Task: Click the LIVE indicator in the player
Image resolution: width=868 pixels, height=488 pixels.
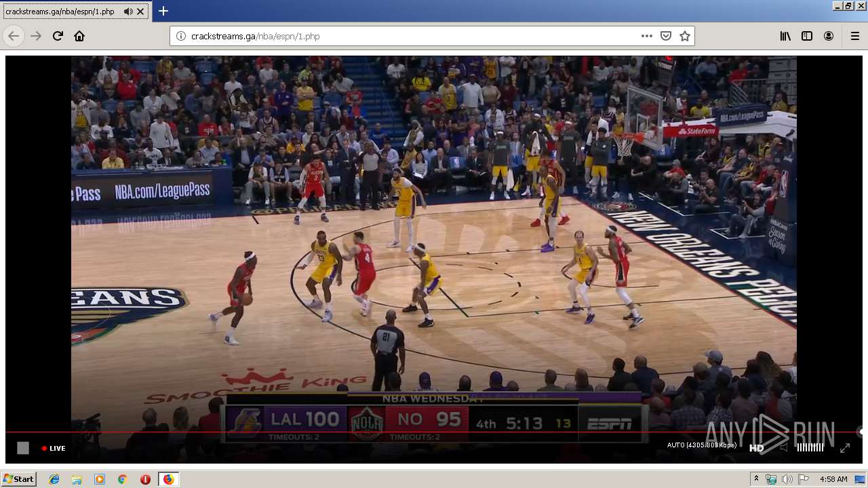Action: 54,448
